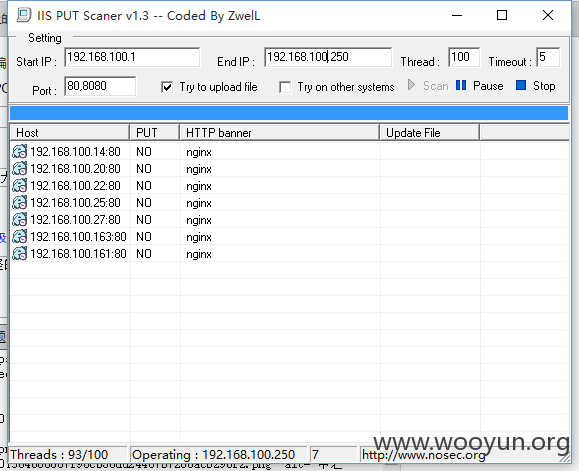Enable Try on other systems checkbox

(x=285, y=87)
